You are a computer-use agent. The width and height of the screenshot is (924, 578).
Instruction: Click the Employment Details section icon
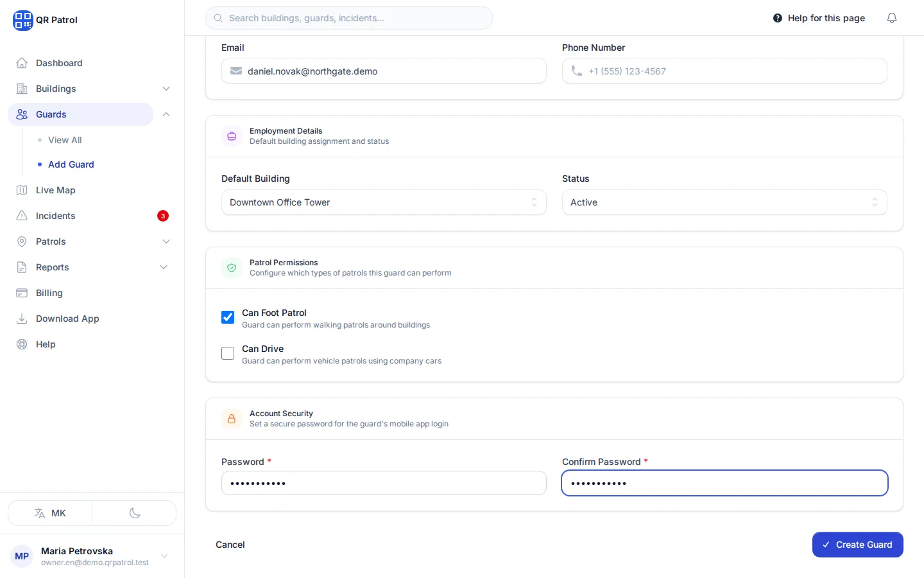232,136
